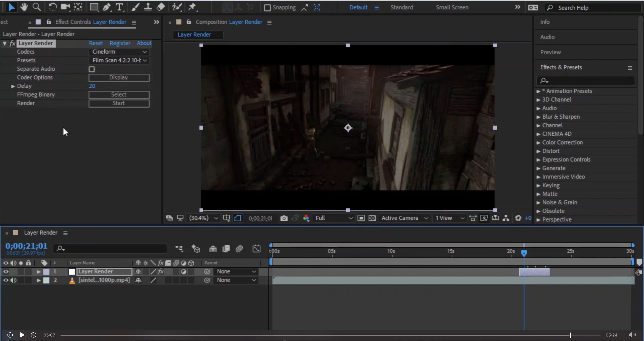Play the video with play button
Viewport: 644px width, 341px height.
coord(22,335)
